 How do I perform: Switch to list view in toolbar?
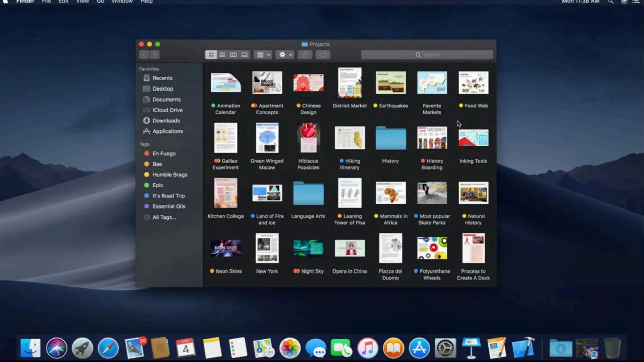pos(222,55)
